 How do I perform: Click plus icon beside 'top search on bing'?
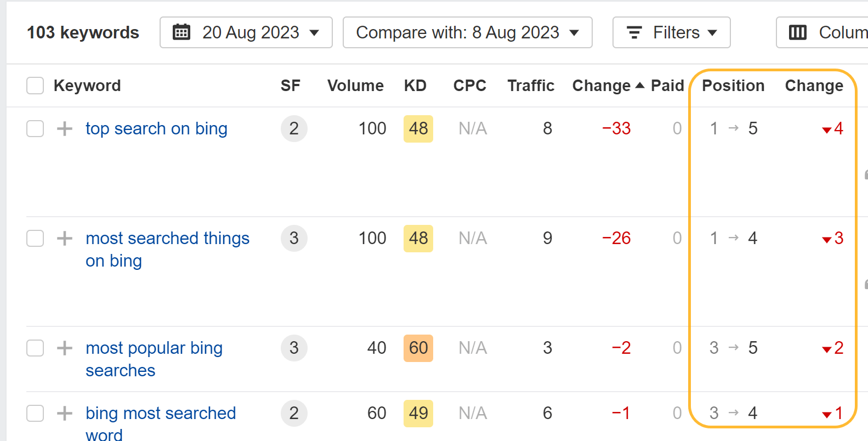tap(64, 128)
